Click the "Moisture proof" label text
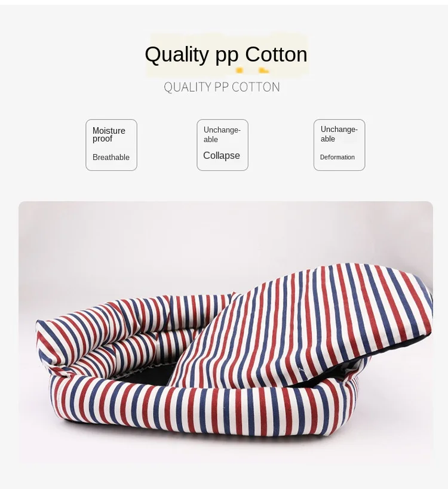Image resolution: width=448 pixels, height=489 pixels. point(109,134)
